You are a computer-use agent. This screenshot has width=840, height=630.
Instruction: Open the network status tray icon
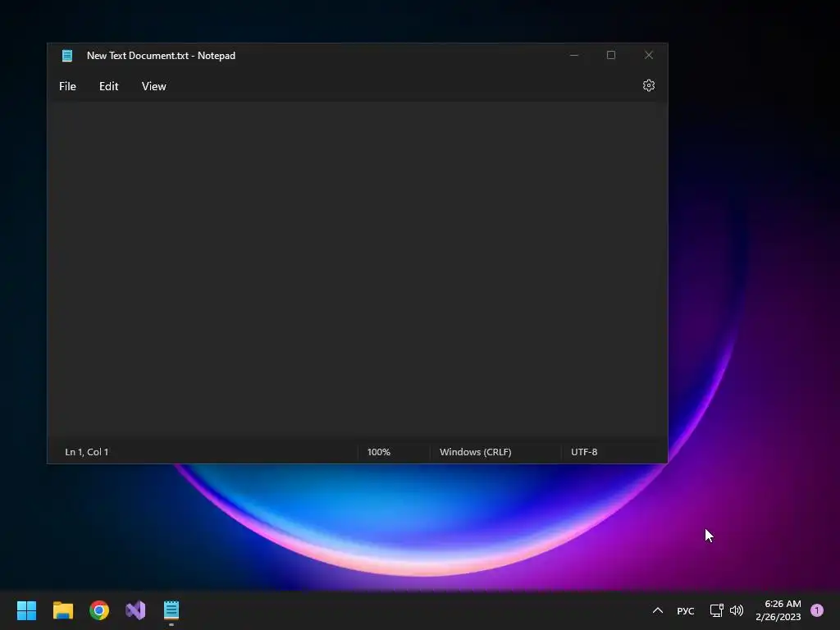[x=717, y=610]
